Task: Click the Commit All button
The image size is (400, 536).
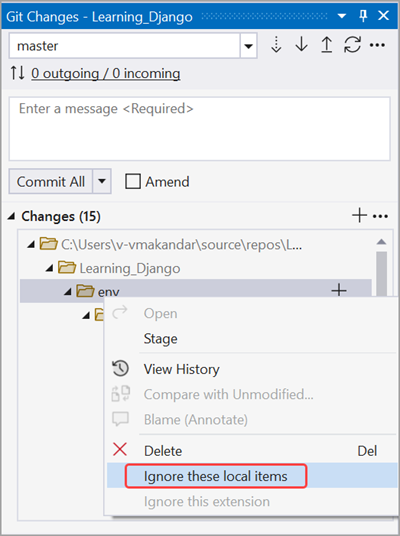Action: pyautogui.click(x=51, y=182)
